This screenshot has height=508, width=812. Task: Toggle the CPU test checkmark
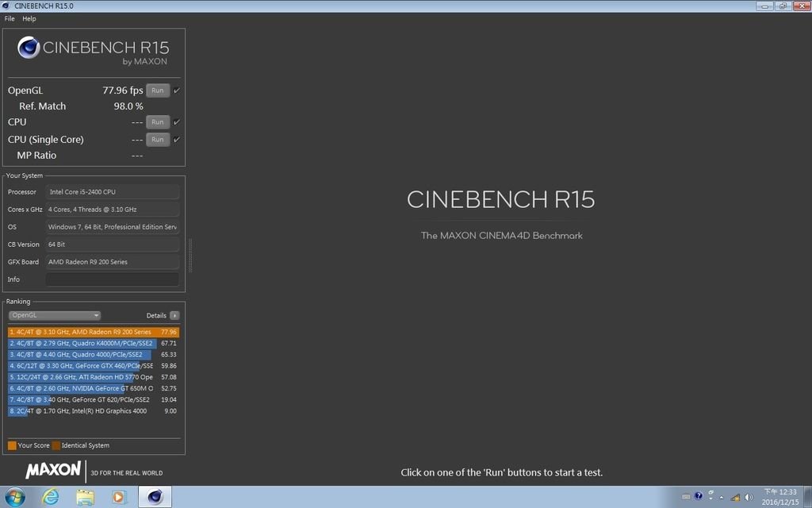177,121
